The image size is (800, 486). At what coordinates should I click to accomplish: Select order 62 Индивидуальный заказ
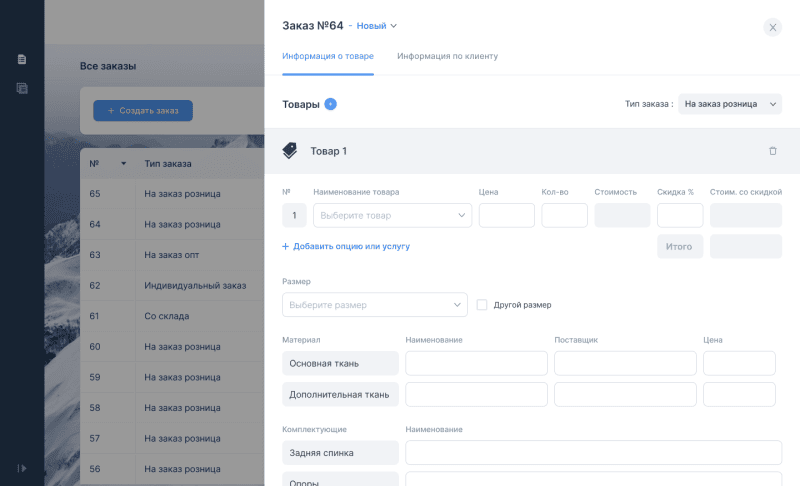pos(172,286)
